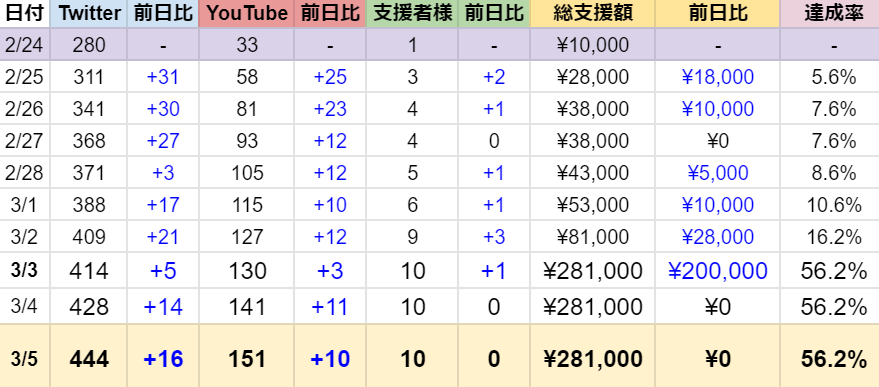Image resolution: width=879 pixels, height=387 pixels.
Task: Click the +25 YouTube change cell
Action: [x=330, y=76]
